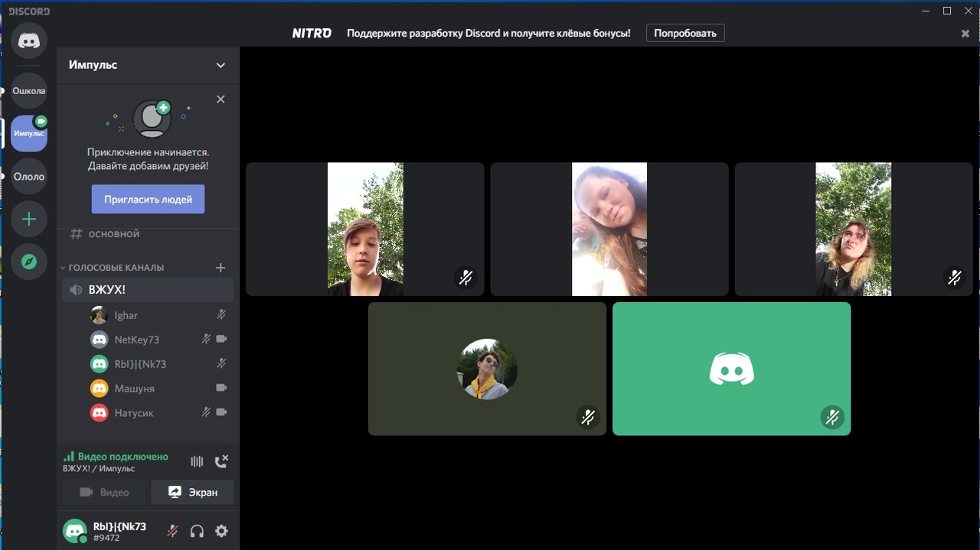Click the Пригласить людей button
980x550 pixels.
(148, 199)
